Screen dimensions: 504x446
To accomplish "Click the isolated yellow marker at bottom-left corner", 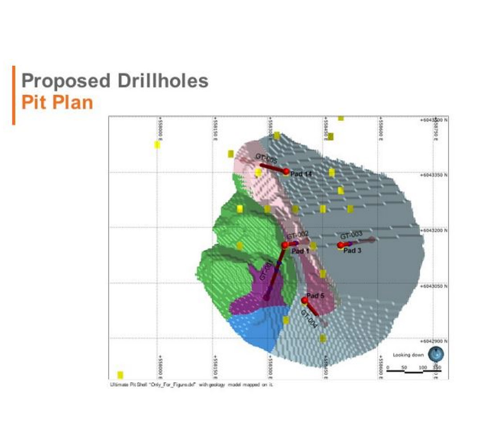I will coord(120,375).
